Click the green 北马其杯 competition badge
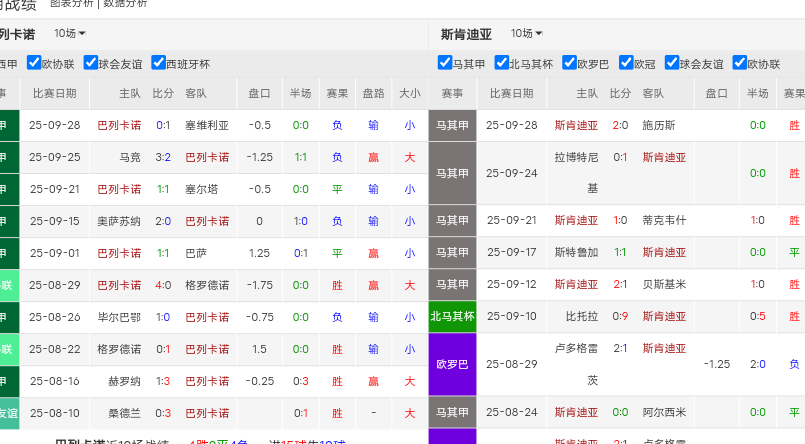 click(453, 317)
